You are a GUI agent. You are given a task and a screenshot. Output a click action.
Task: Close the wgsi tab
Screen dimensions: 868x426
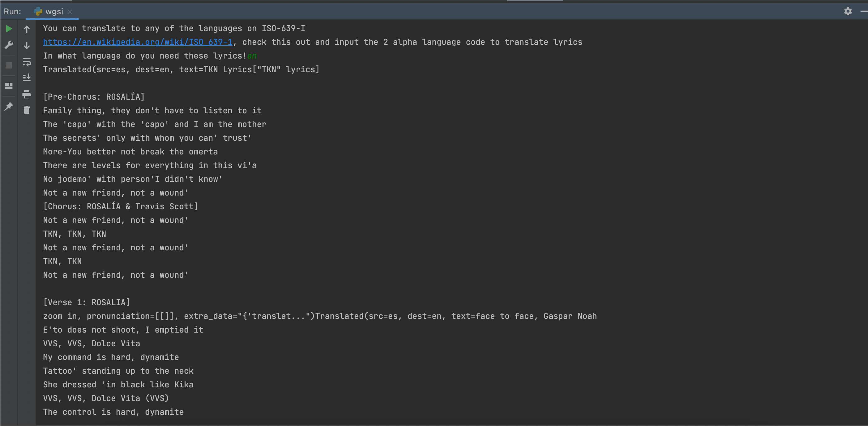(70, 12)
